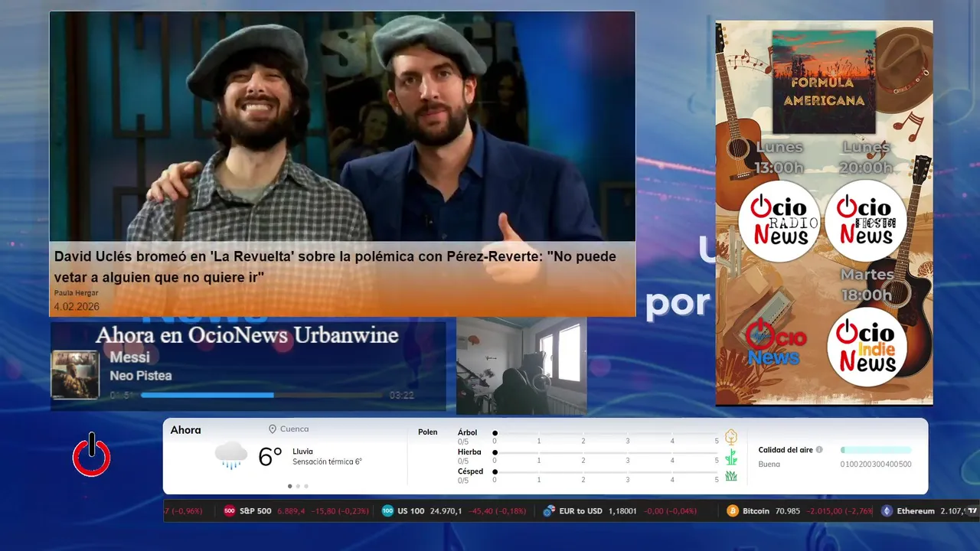
Task: Click the 6° temperature reading
Action: coord(271,457)
